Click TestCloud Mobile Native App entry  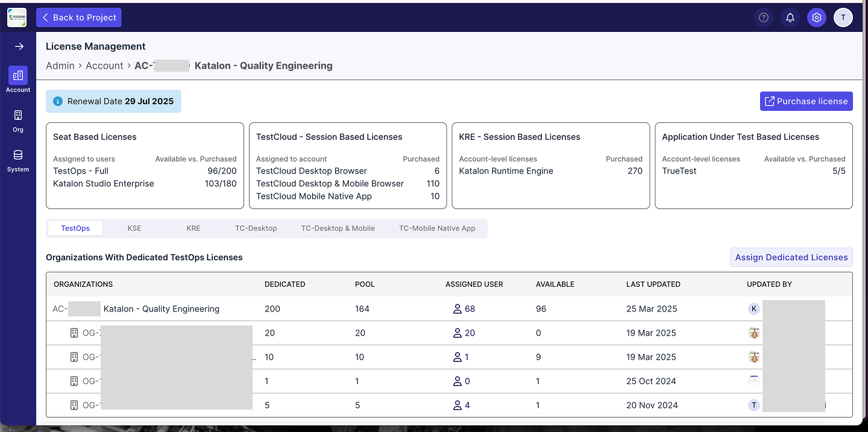314,196
